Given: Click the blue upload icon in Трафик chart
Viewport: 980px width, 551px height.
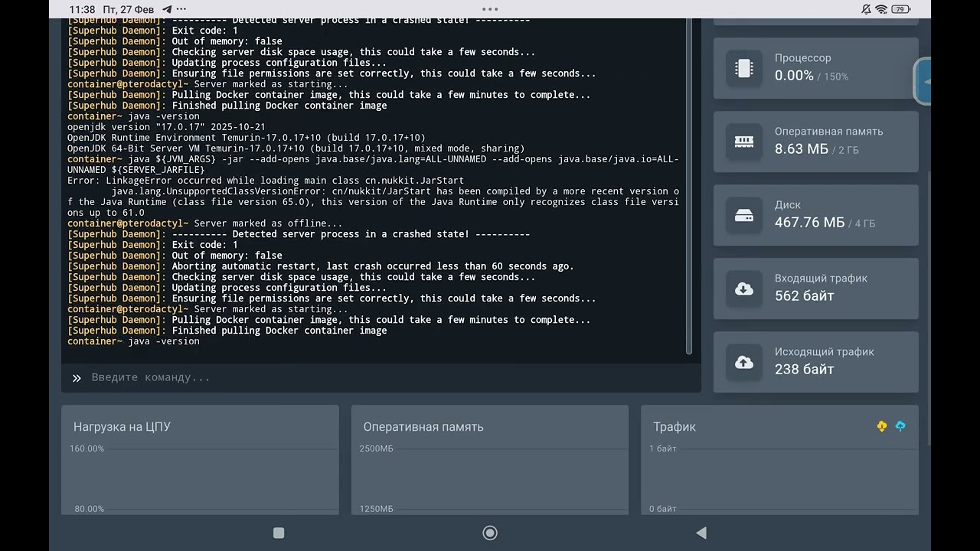Looking at the screenshot, I should tap(900, 426).
